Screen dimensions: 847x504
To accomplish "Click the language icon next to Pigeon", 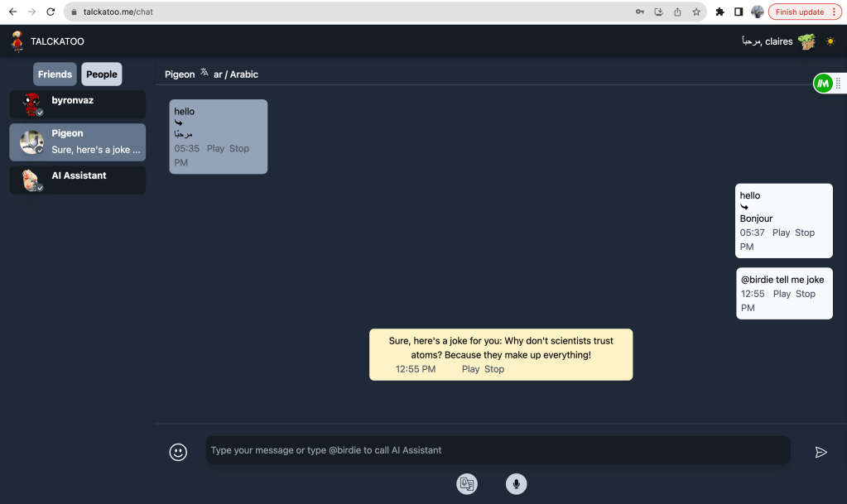I will click(205, 74).
